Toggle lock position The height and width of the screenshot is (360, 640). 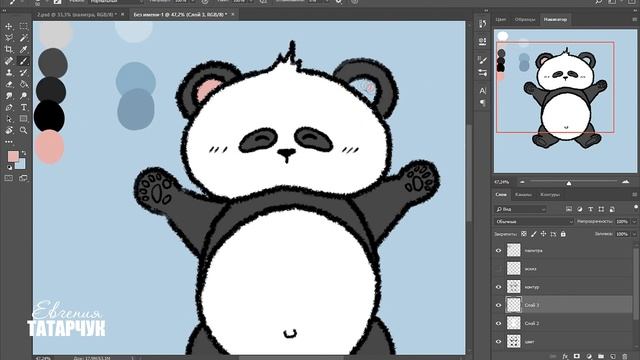[543, 234]
